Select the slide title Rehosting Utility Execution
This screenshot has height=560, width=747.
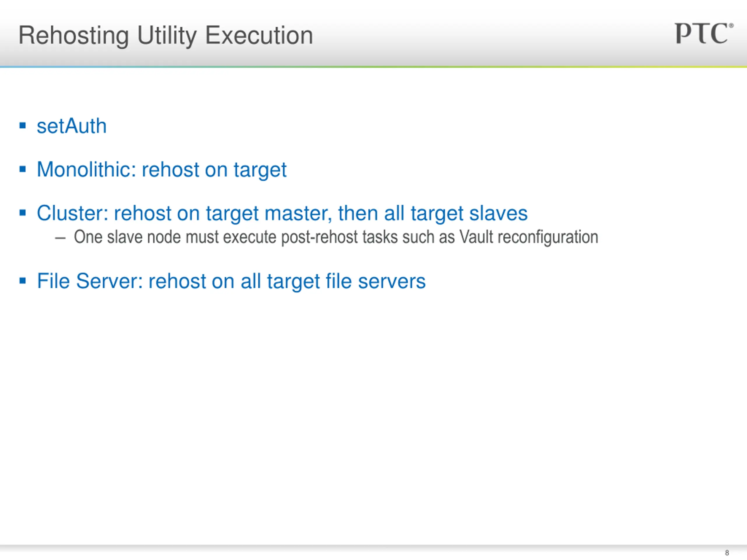(x=165, y=36)
